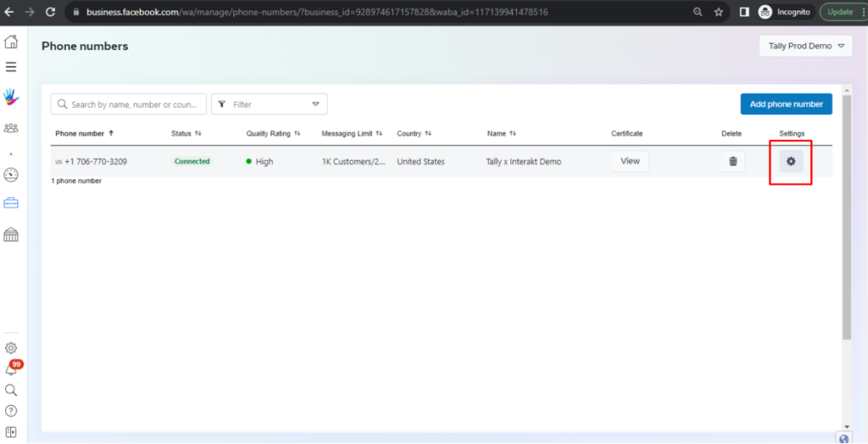
Task: Open settings gear for the phone number
Action: tap(791, 161)
